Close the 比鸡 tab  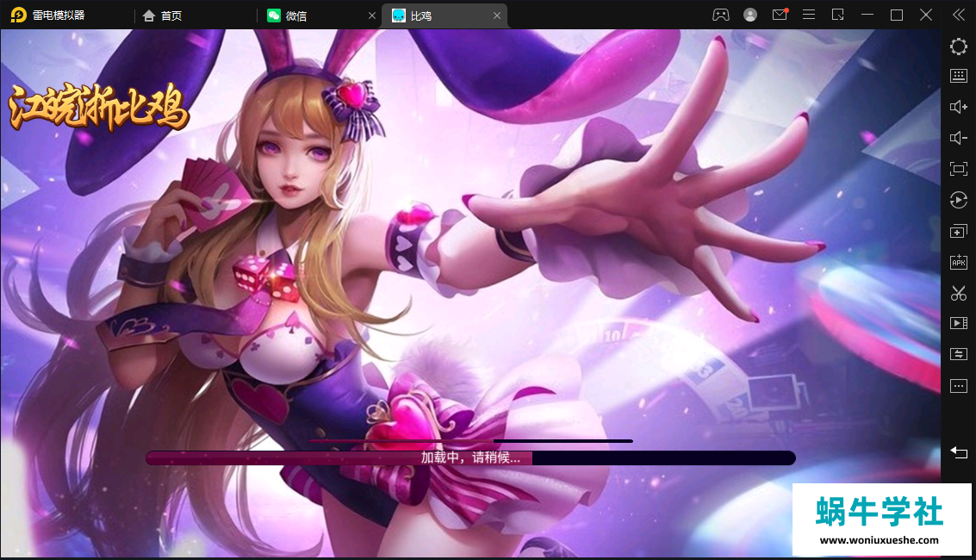point(497,16)
